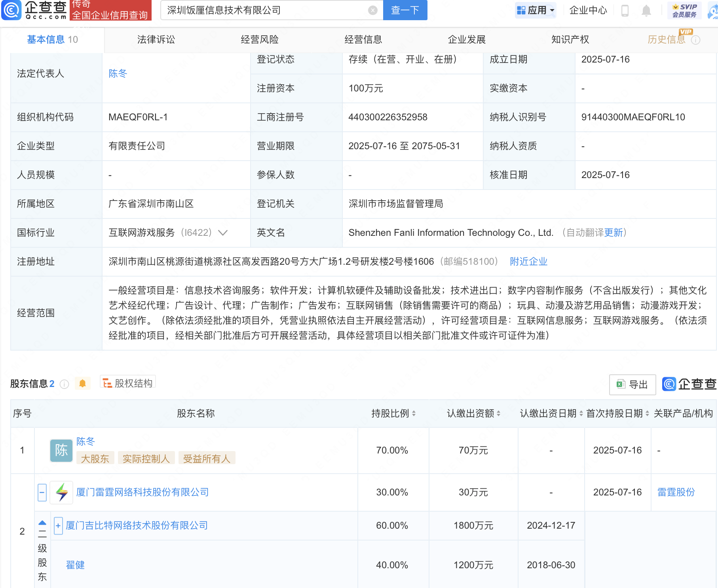Open the 附近企业 link

tap(528, 262)
